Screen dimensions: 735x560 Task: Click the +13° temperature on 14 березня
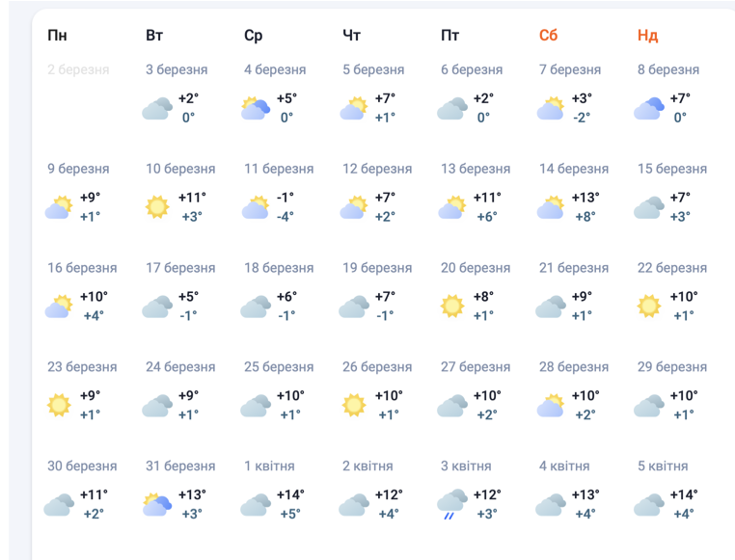click(585, 198)
